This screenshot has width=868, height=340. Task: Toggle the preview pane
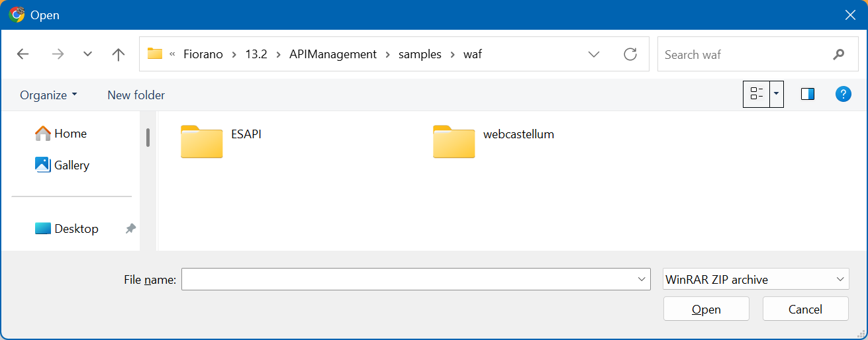[x=807, y=94]
